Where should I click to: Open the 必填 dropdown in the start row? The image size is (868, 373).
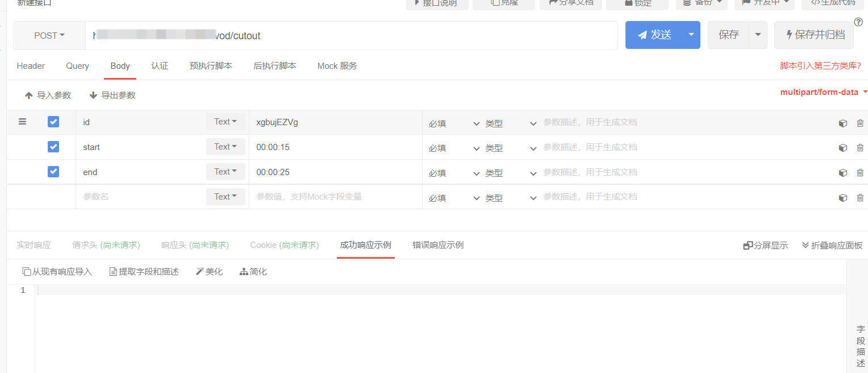pos(454,148)
